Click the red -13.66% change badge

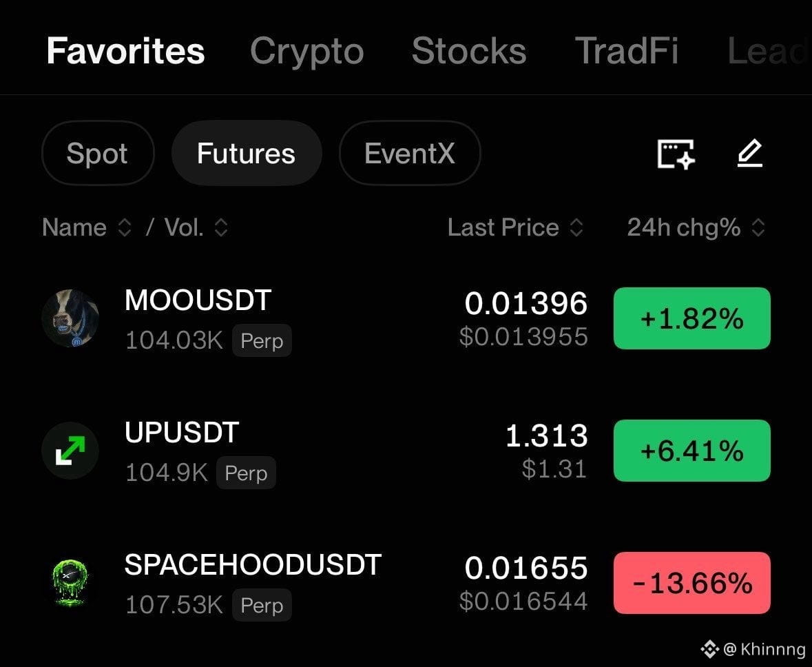pyautogui.click(x=692, y=582)
